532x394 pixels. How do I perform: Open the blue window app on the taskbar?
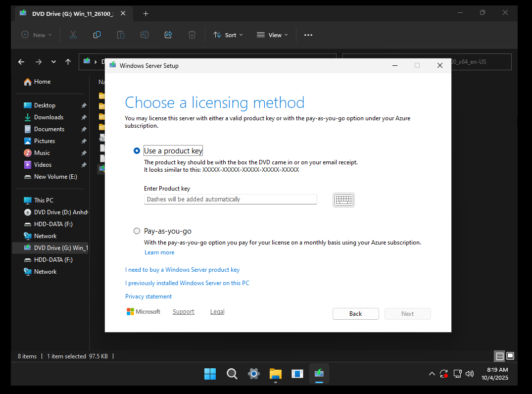pyautogui.click(x=297, y=374)
